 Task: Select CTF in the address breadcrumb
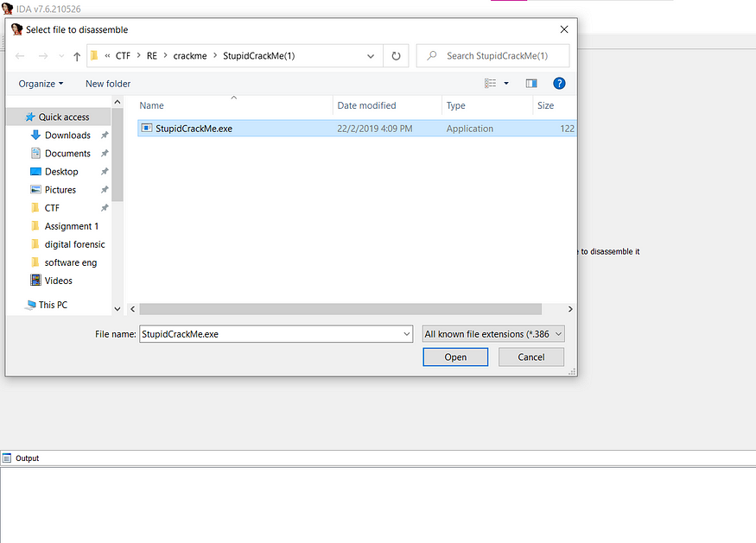tap(123, 56)
